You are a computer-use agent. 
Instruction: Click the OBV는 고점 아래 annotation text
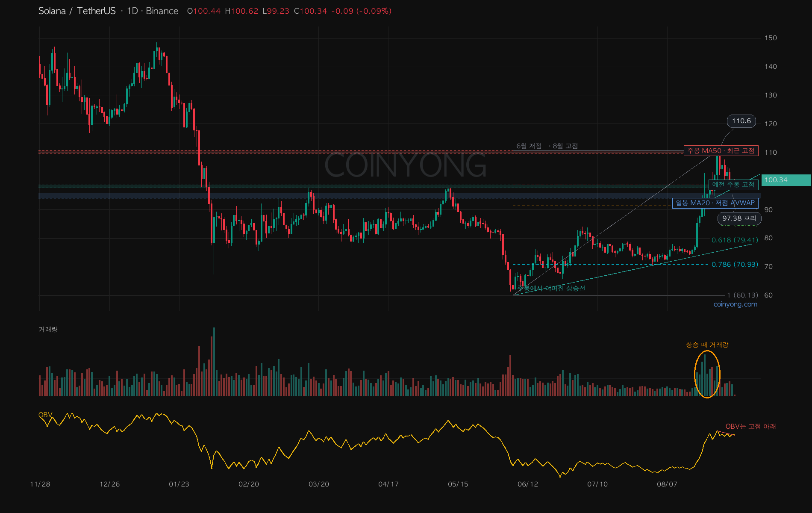coord(750,427)
